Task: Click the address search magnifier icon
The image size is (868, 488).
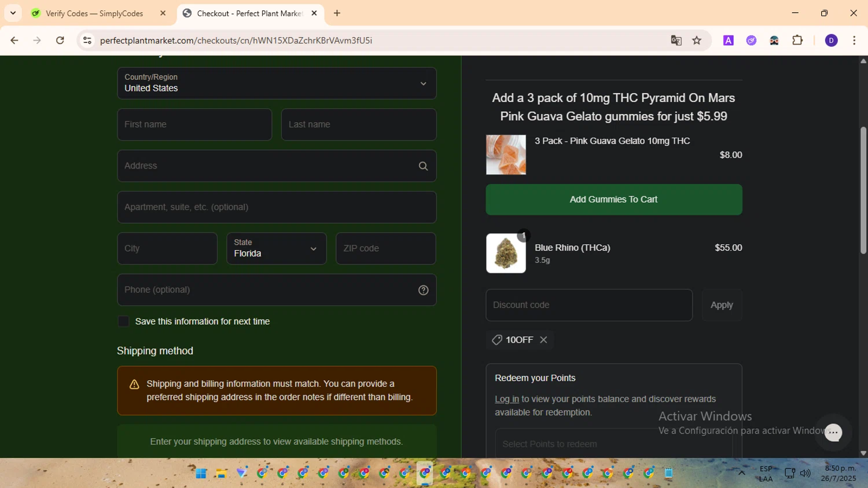Action: pos(424,166)
